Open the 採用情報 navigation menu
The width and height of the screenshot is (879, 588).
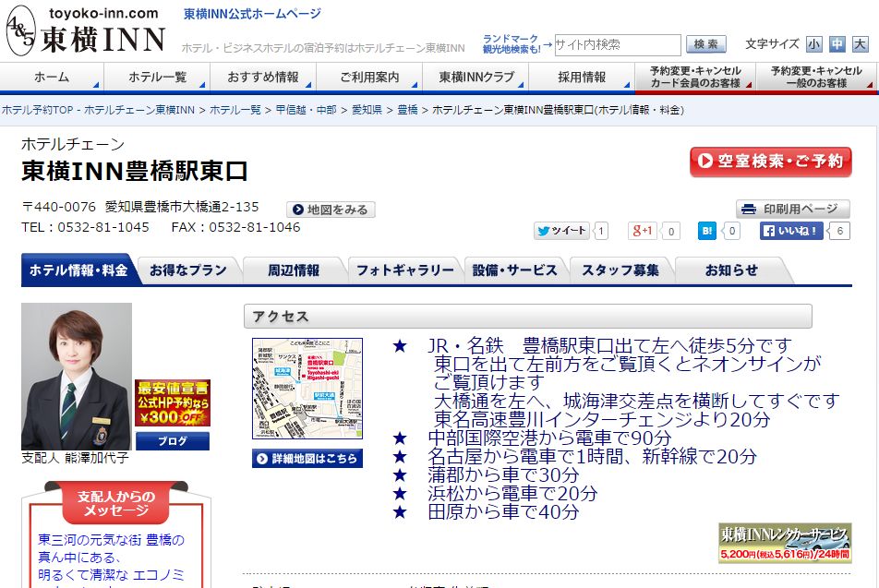(582, 78)
